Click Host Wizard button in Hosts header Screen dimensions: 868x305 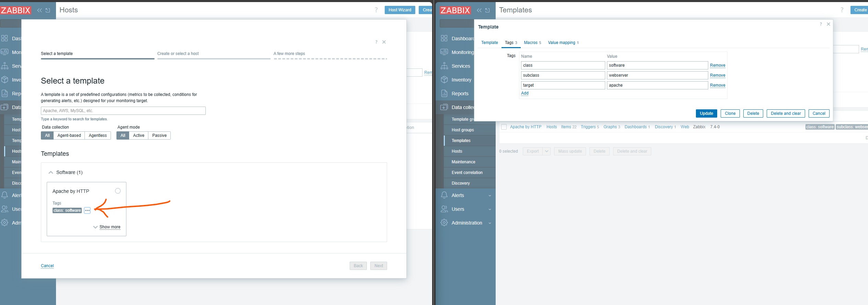(x=400, y=10)
